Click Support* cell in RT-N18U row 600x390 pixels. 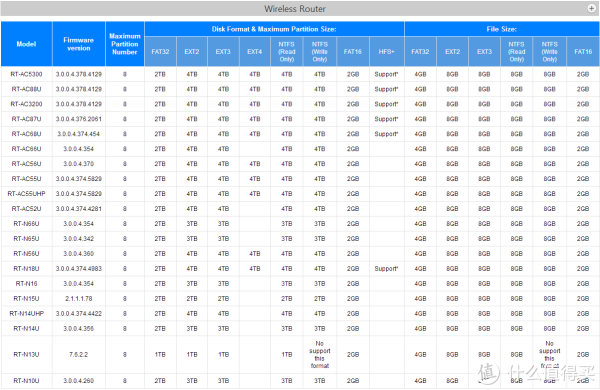(x=386, y=269)
